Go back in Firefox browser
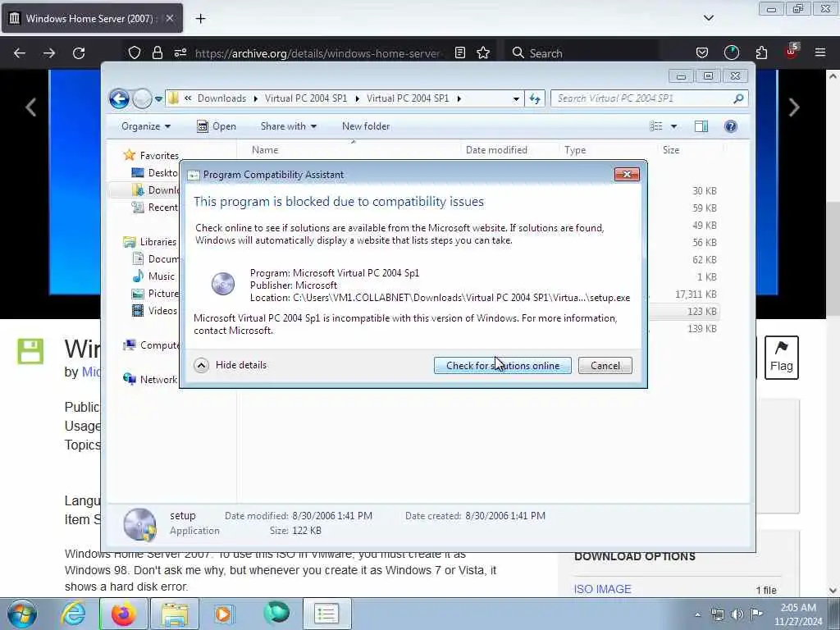Image resolution: width=840 pixels, height=630 pixels. pyautogui.click(x=20, y=53)
